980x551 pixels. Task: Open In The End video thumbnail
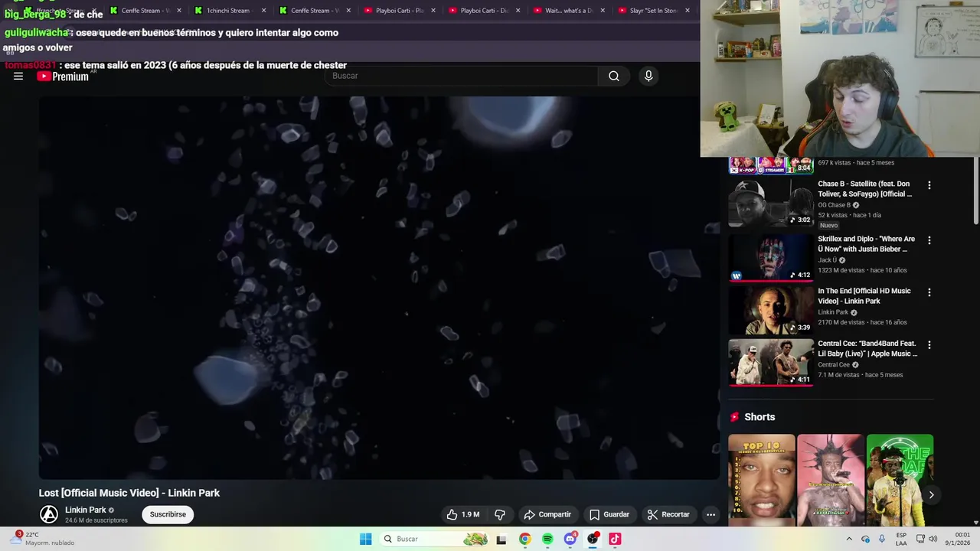[x=771, y=310]
